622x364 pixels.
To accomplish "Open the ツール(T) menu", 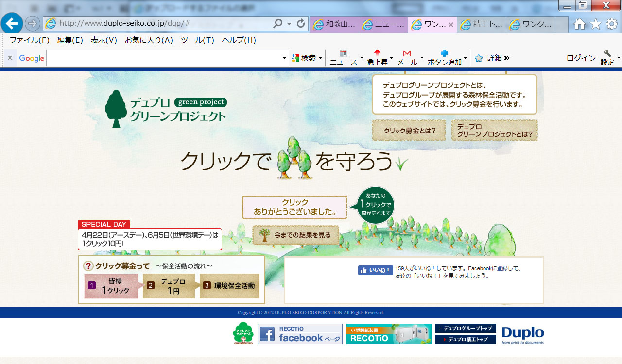I will tap(197, 40).
